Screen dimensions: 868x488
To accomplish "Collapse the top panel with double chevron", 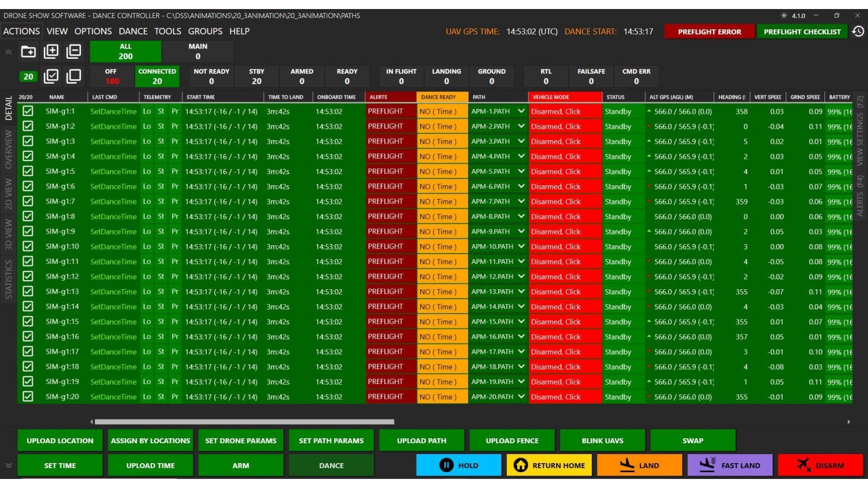I will [8, 52].
